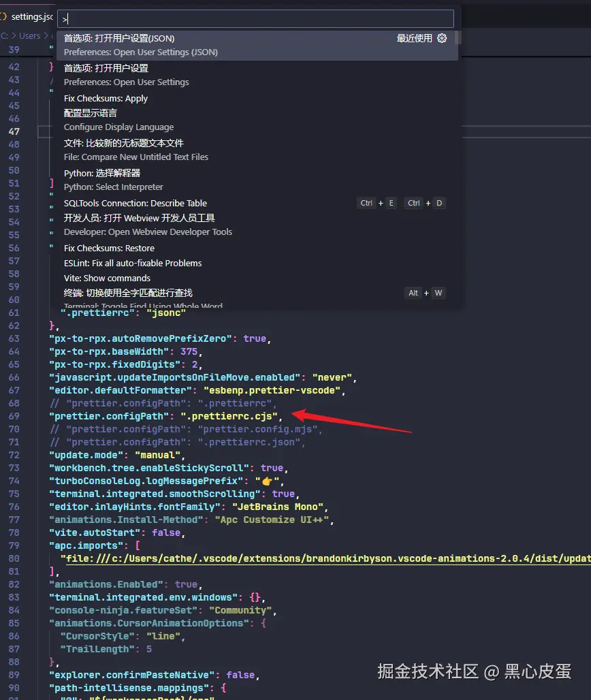Click commented prettier.config.mjs line 70

pos(186,429)
